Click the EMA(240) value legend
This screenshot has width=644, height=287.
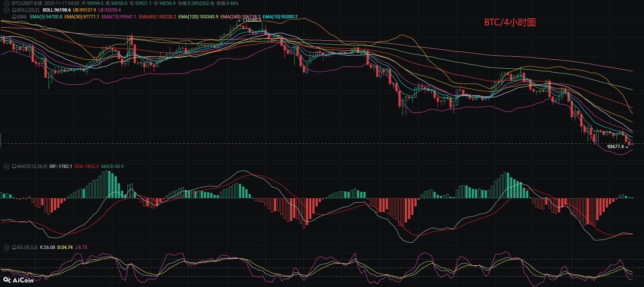[x=240, y=17]
